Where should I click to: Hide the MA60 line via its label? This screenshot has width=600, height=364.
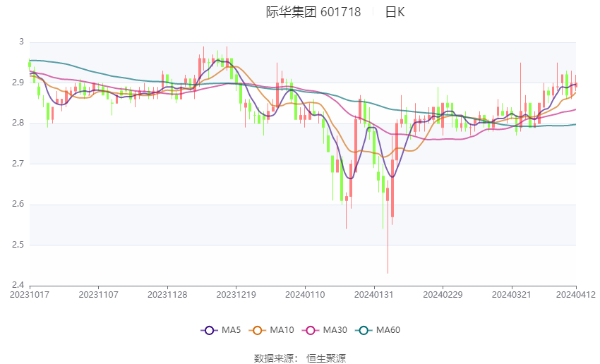point(388,330)
